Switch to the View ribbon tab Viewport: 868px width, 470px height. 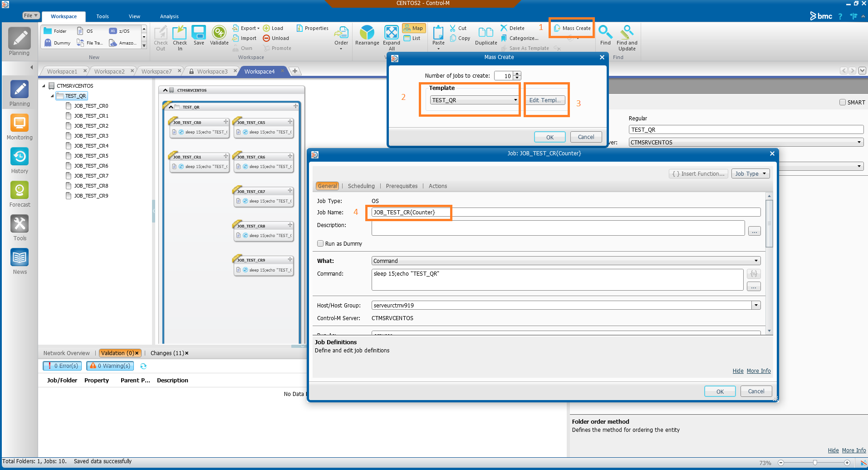click(x=134, y=16)
